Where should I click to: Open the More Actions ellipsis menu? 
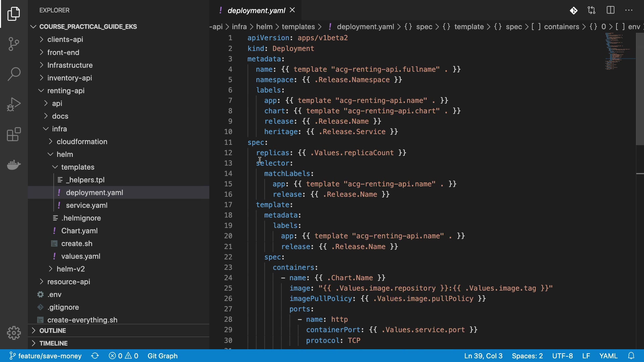pyautogui.click(x=629, y=10)
